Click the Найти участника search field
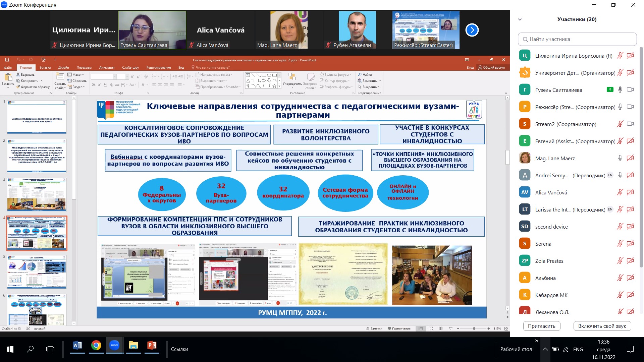This screenshot has width=644, height=362. 577,39
